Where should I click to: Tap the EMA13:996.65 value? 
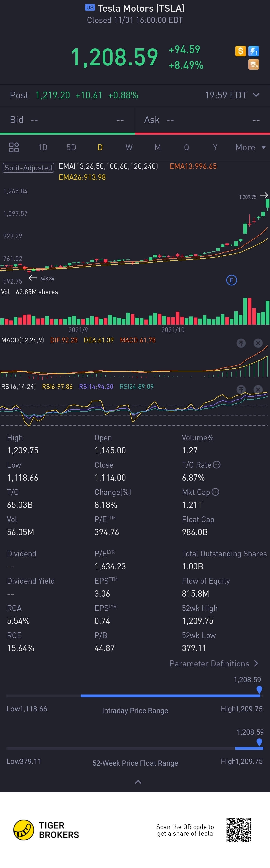(193, 166)
